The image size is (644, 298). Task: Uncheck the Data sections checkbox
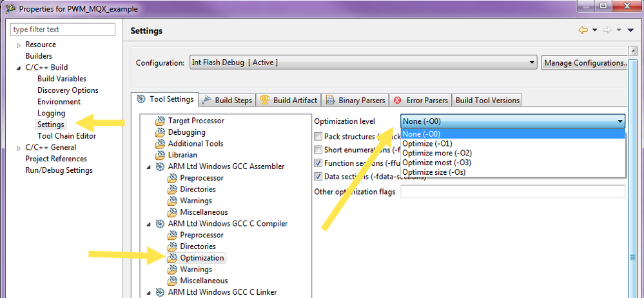[318, 176]
